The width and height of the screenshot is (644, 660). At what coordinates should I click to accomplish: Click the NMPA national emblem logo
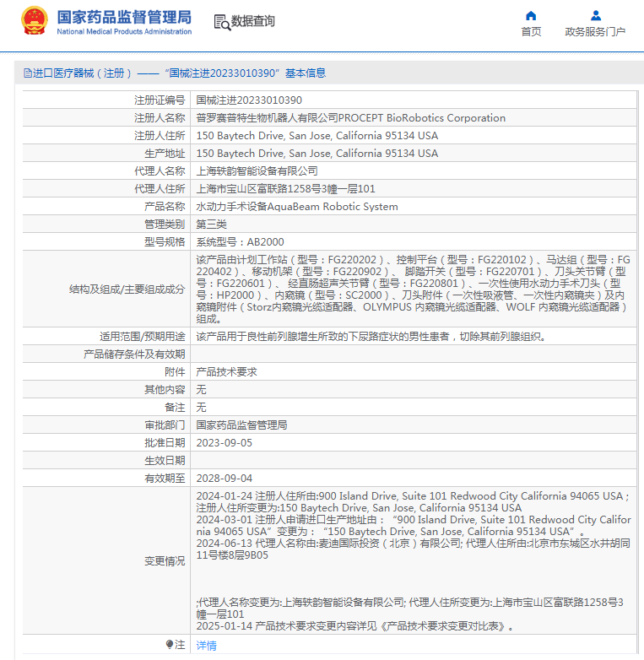(x=34, y=20)
